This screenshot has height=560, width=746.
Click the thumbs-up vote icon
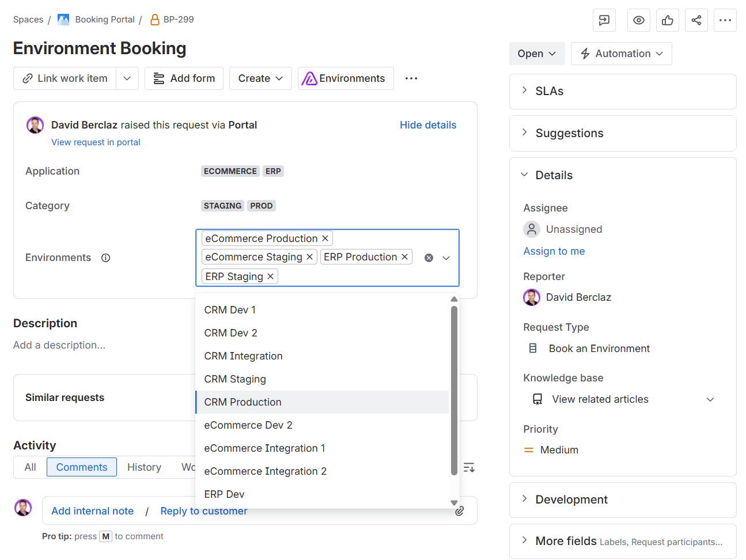tap(668, 20)
